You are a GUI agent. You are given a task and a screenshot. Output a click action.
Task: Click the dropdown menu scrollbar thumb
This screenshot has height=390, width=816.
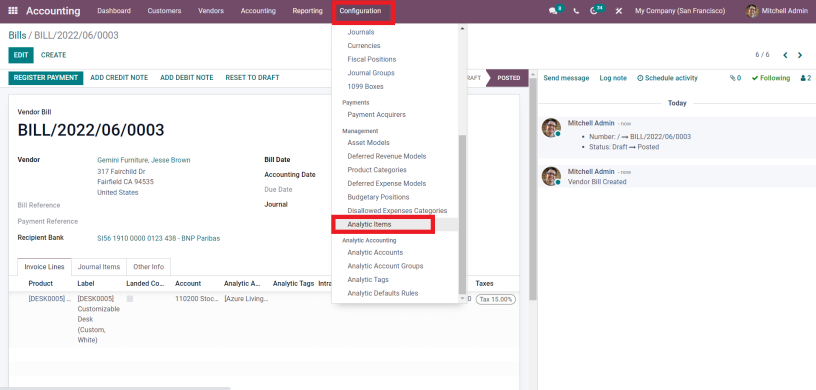tap(462, 213)
